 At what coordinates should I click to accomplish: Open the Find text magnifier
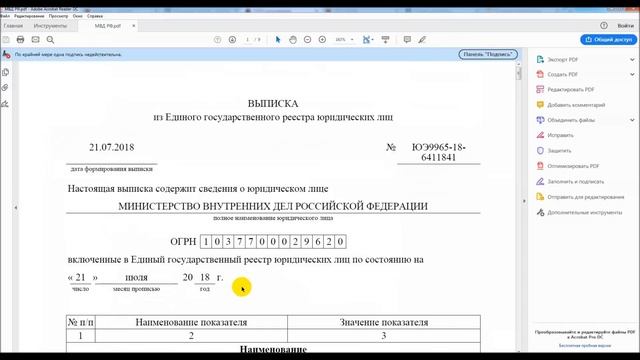click(x=50, y=40)
